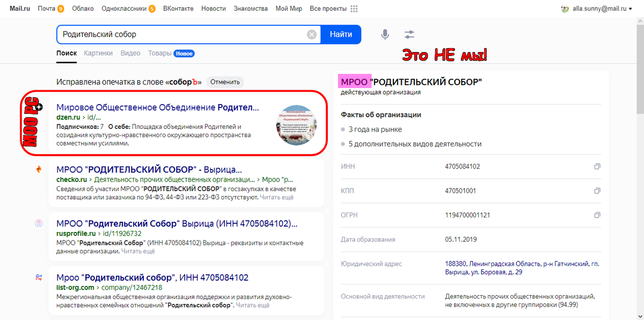Open ВКонтакте in the top bar
644x320 pixels.
coord(179,9)
